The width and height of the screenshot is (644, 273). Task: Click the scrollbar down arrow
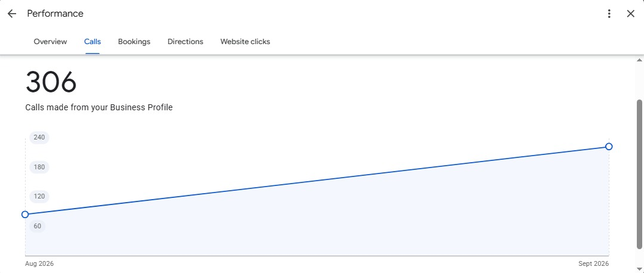[x=639, y=269]
